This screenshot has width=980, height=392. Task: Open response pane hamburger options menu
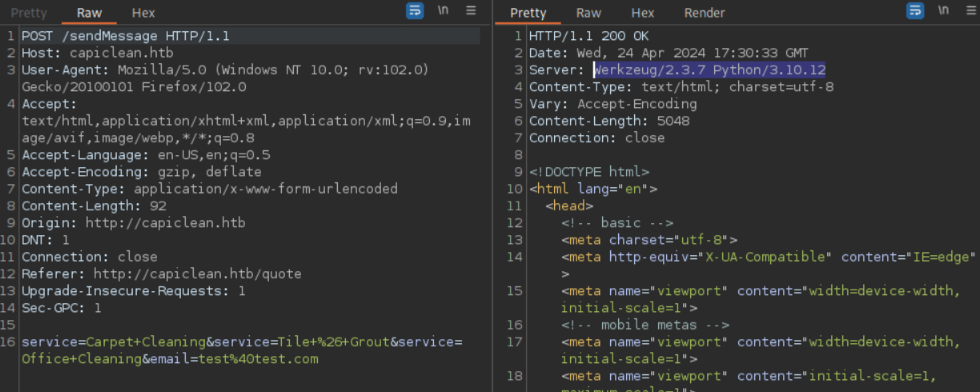[970, 11]
